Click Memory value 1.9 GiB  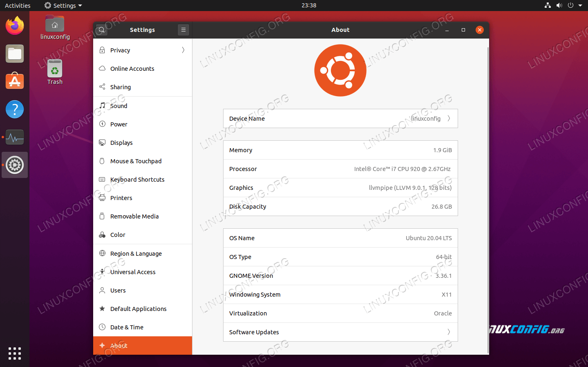click(443, 150)
